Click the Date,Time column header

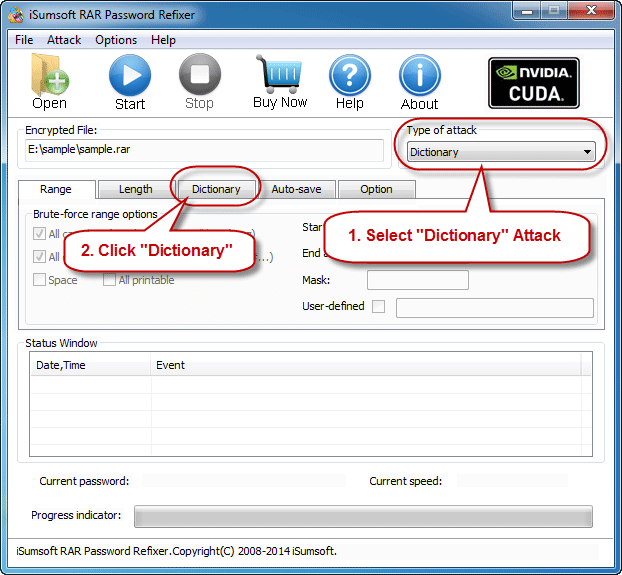(x=91, y=365)
